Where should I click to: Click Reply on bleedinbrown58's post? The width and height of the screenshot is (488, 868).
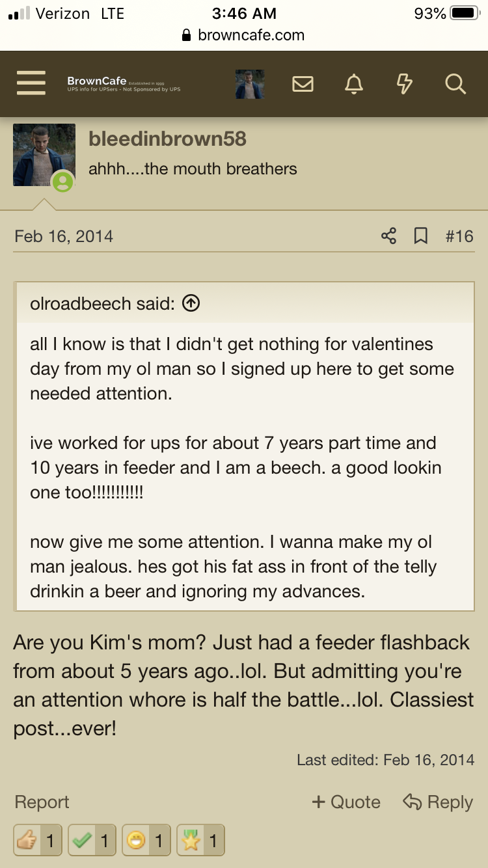[x=438, y=802]
